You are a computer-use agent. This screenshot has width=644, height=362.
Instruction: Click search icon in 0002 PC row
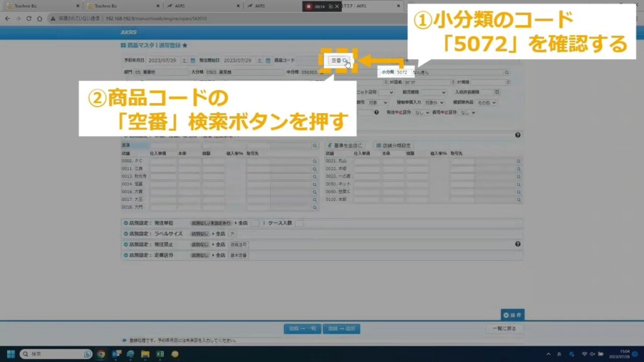pyautogui.click(x=314, y=162)
